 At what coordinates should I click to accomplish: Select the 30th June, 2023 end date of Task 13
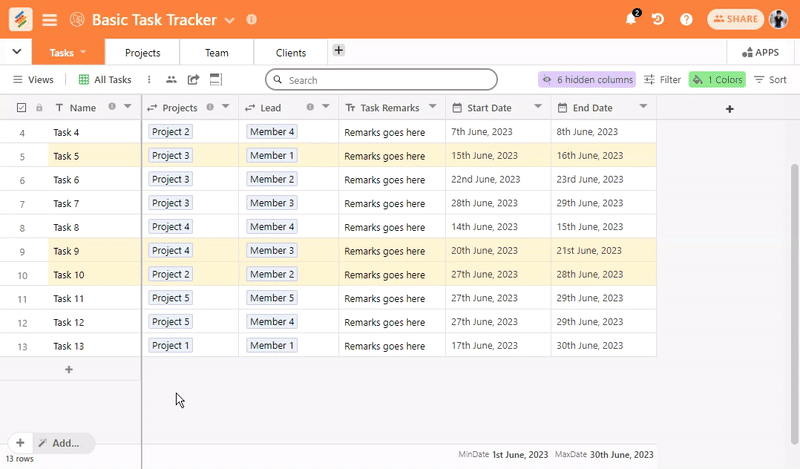tap(604, 345)
